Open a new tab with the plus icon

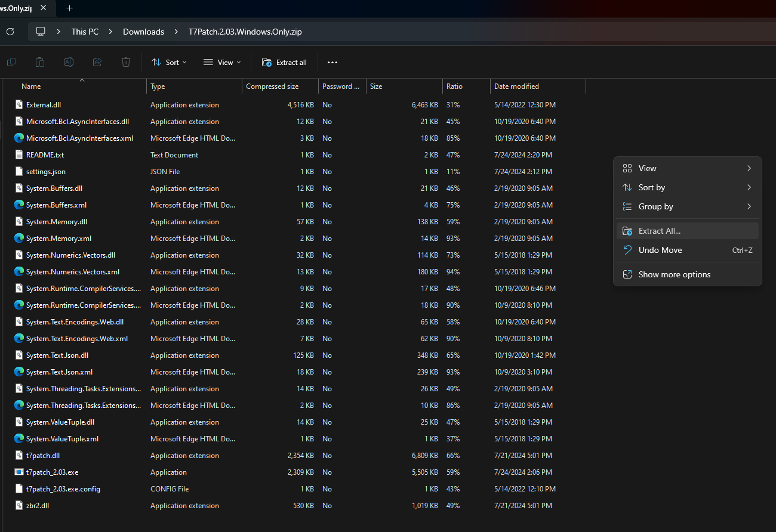[x=69, y=8]
